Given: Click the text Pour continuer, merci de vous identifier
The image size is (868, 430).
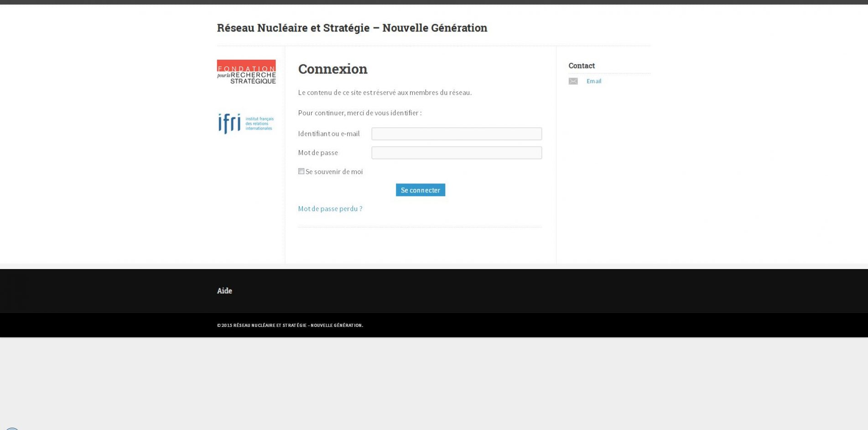Looking at the screenshot, I should coord(360,113).
